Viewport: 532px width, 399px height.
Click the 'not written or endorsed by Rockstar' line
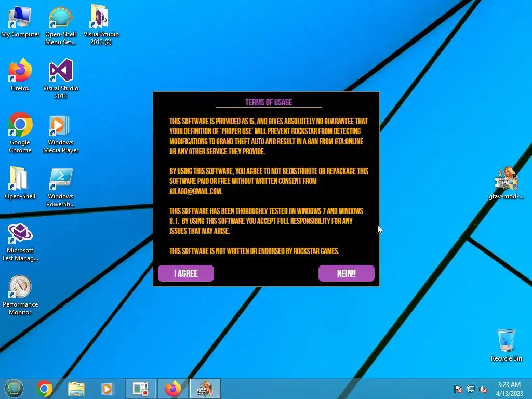254,251
